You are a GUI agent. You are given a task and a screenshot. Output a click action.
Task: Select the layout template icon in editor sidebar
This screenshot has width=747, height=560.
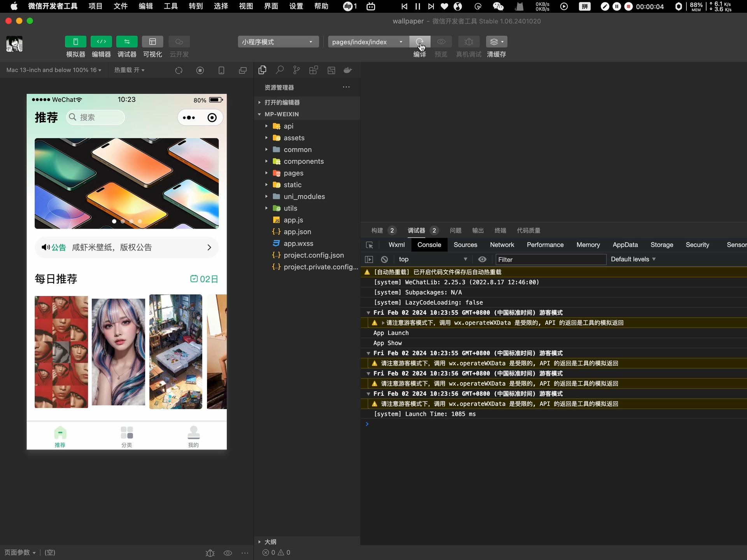coord(331,70)
